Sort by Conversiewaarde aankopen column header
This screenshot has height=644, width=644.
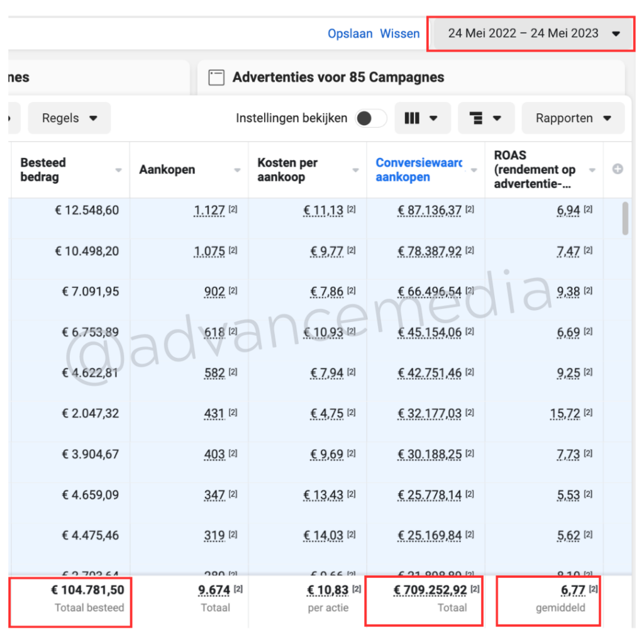tap(417, 170)
